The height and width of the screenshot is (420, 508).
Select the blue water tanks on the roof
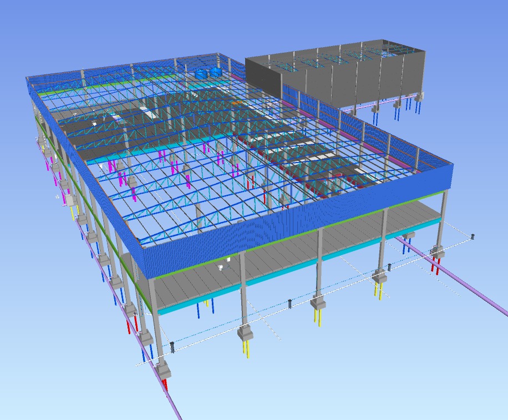(208, 73)
